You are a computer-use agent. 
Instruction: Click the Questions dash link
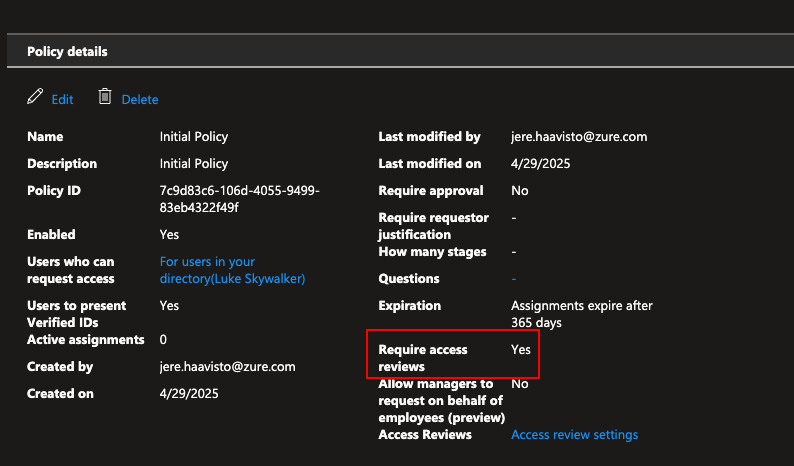[x=513, y=279]
